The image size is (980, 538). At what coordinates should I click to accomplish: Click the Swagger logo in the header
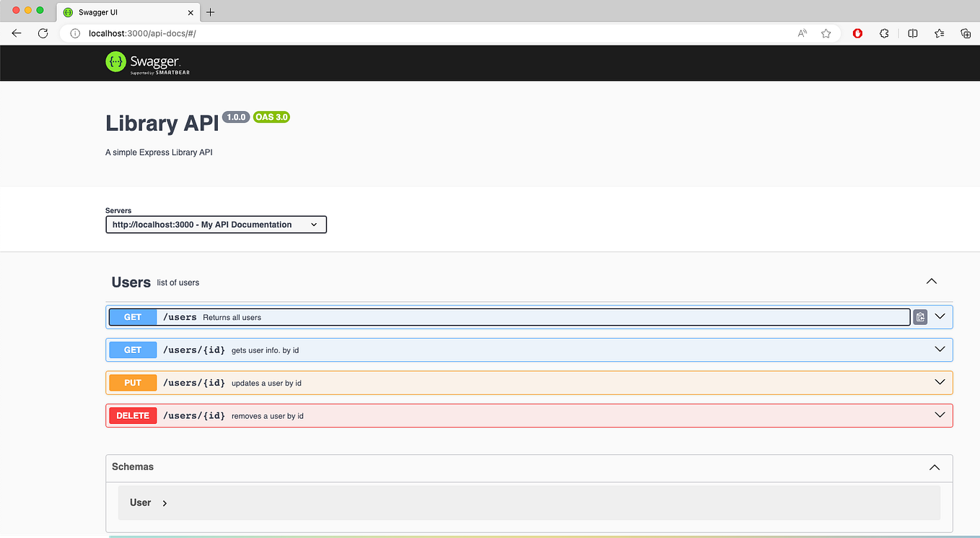coord(146,63)
